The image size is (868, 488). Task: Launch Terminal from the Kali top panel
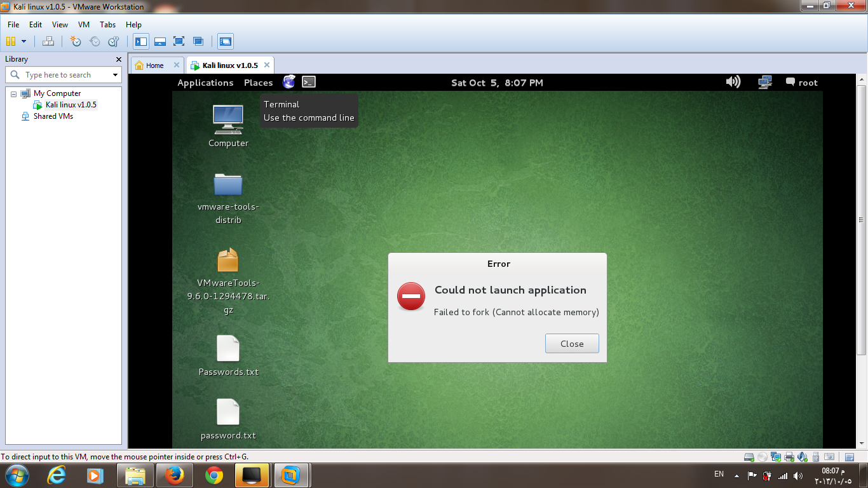(x=309, y=81)
